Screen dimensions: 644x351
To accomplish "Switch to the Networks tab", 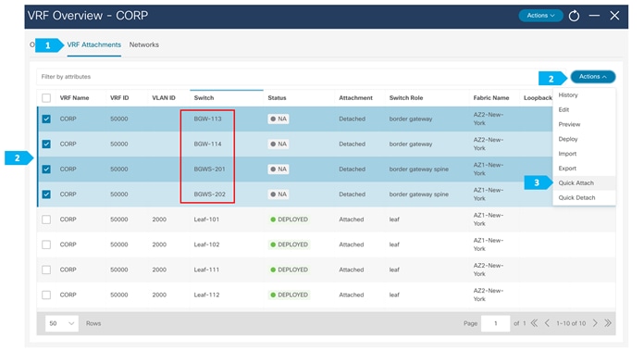I will pos(144,44).
